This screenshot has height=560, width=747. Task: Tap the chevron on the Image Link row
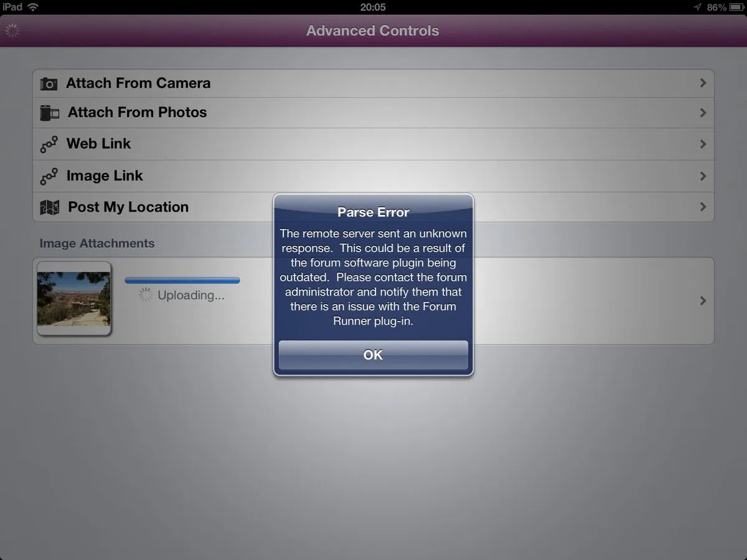(703, 176)
